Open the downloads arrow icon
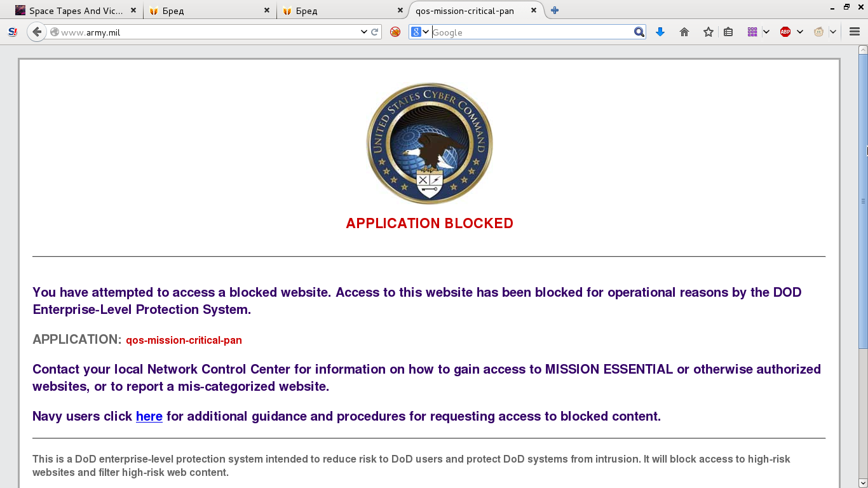This screenshot has height=488, width=868. (x=660, y=32)
